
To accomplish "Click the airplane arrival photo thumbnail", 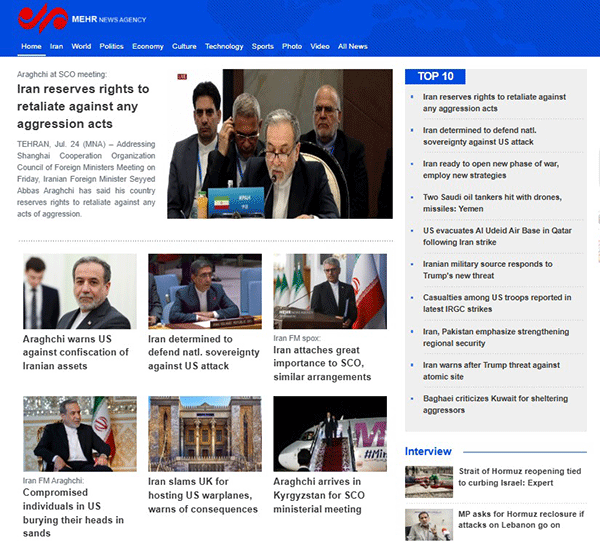I will 330,434.
